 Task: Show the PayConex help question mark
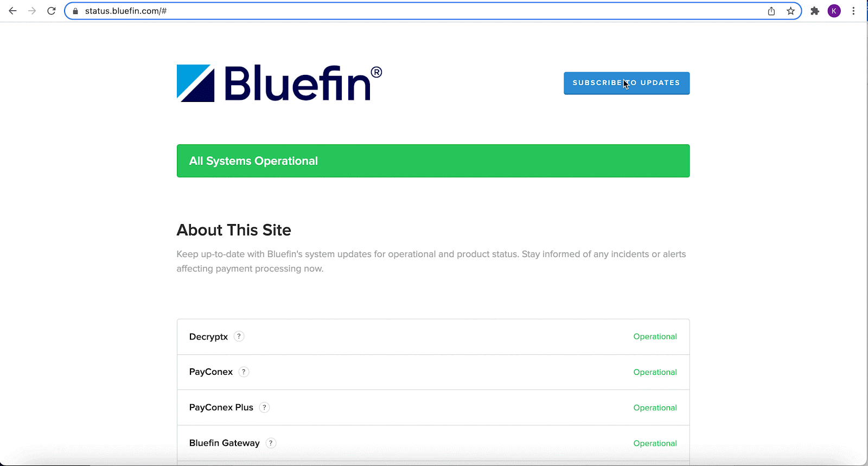244,372
